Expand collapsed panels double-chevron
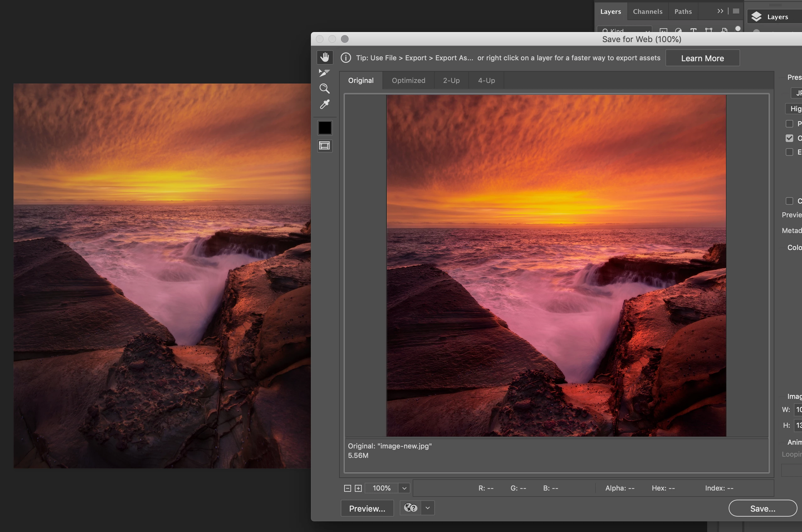 click(720, 11)
